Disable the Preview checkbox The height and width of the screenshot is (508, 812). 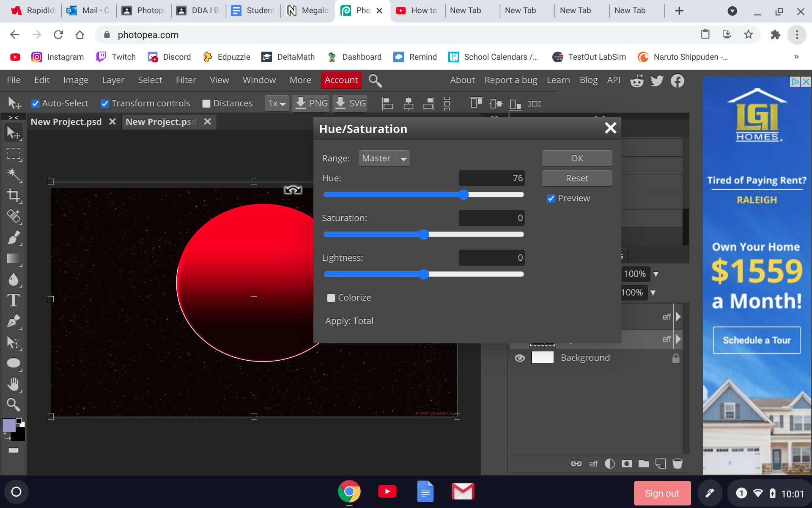pos(551,198)
